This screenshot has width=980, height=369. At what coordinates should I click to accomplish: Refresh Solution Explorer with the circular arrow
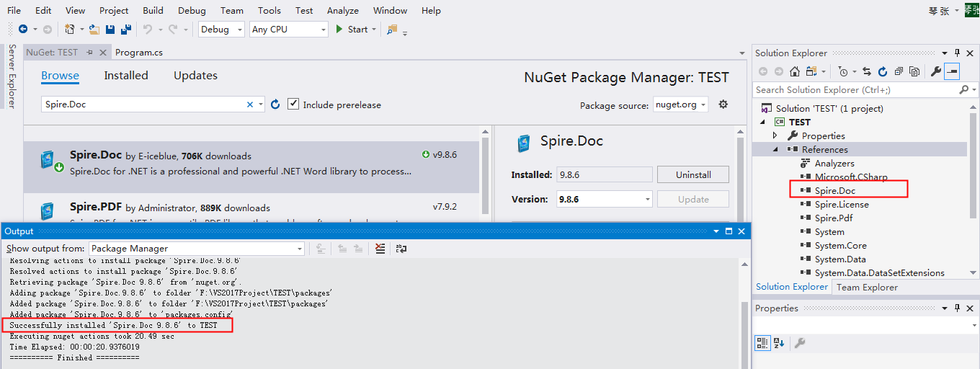point(883,71)
